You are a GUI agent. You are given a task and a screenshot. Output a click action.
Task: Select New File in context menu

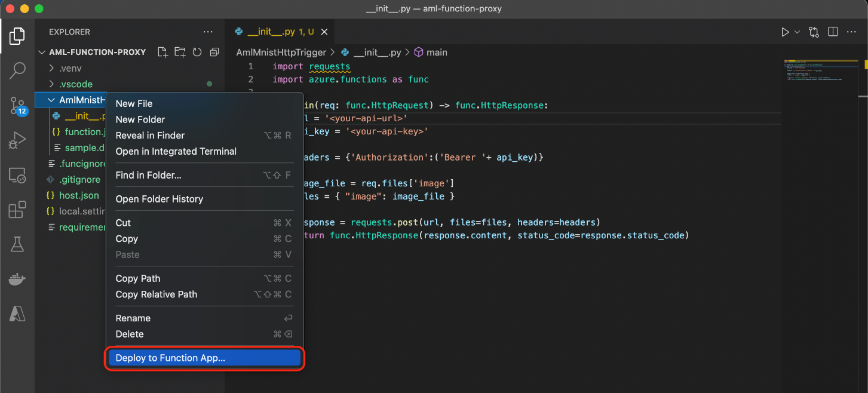point(204,103)
